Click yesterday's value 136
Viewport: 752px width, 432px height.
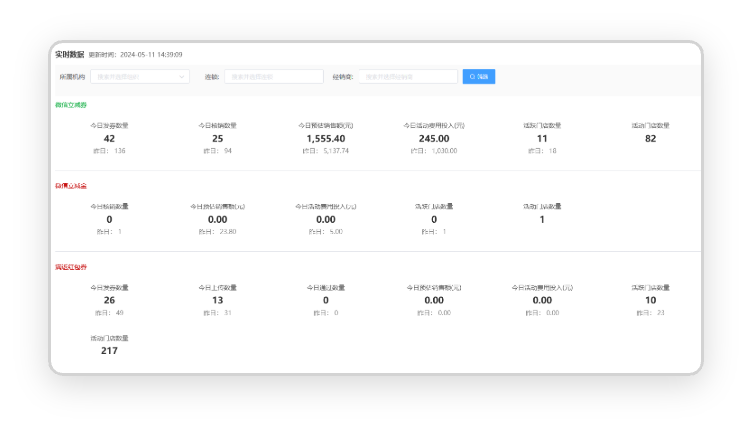click(x=120, y=151)
